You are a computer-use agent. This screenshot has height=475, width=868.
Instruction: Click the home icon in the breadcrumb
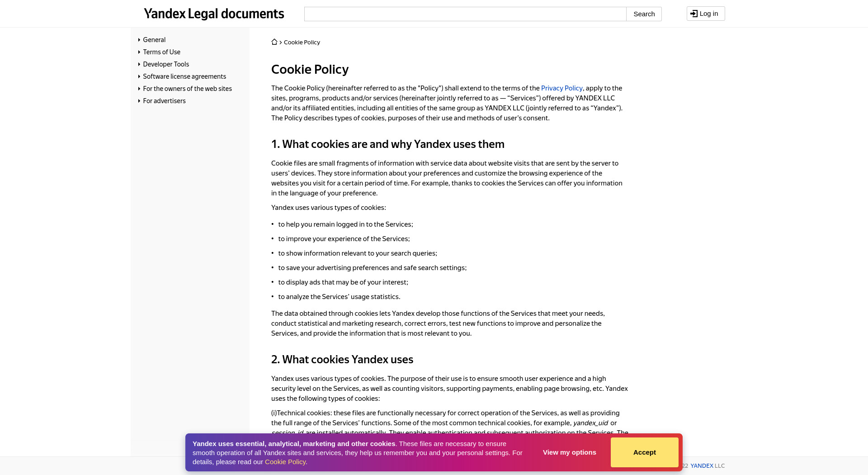[274, 42]
